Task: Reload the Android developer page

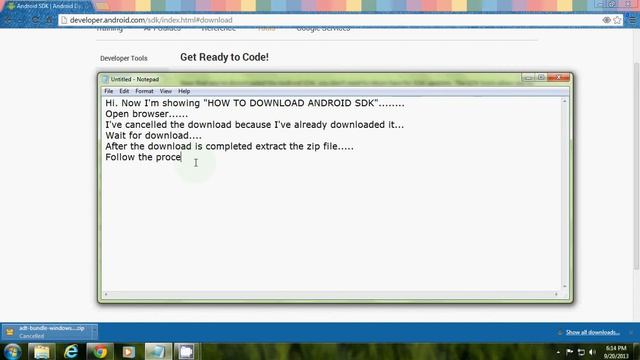Action: [36, 20]
